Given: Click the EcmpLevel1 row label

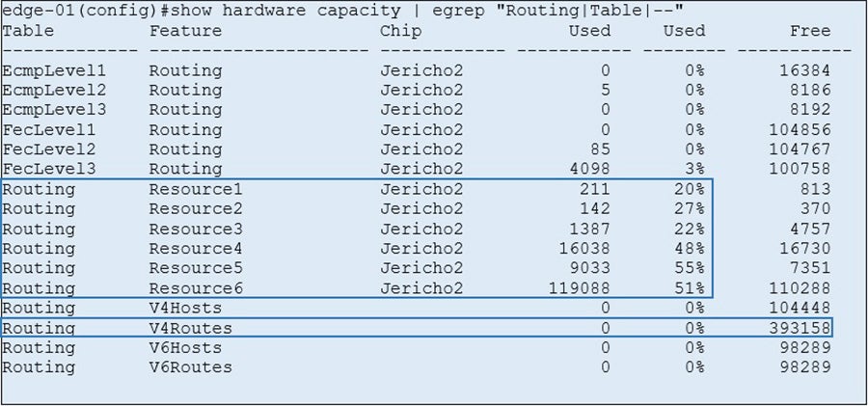Looking at the screenshot, I should [54, 70].
